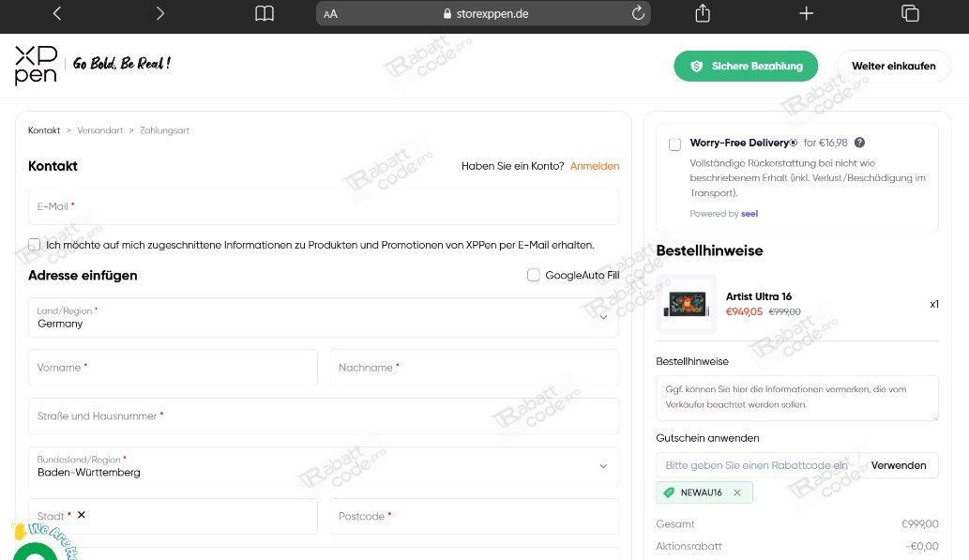
Task: Tap the browser back arrow
Action: pos(57,13)
